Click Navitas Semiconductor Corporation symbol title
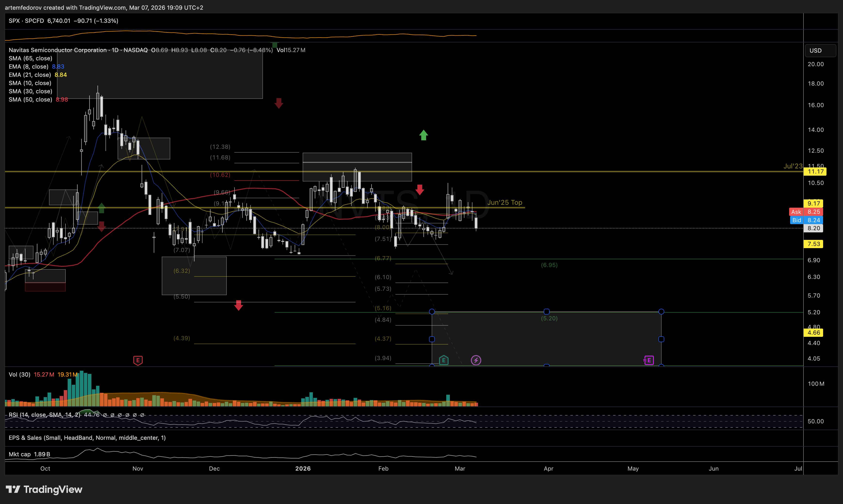This screenshot has width=843, height=504. pos(57,50)
